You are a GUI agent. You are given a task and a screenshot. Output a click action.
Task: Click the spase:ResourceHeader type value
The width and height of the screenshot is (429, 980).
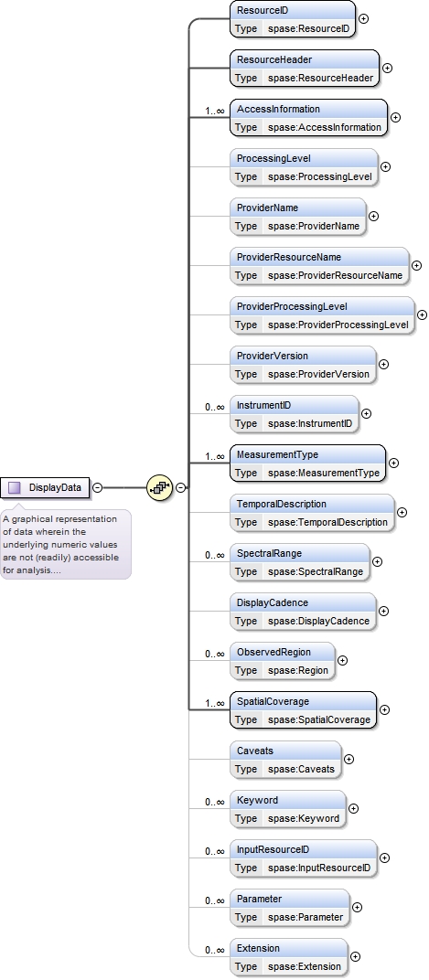click(321, 78)
